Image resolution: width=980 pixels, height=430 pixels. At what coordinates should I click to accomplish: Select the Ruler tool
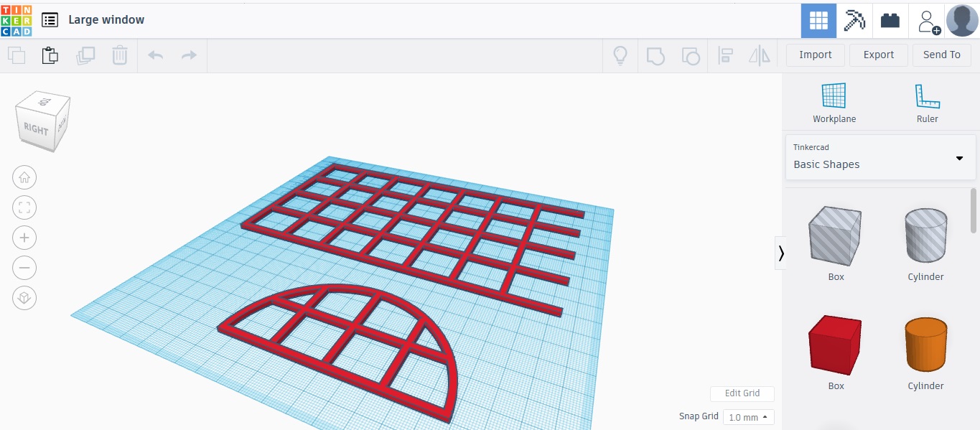pos(928,103)
